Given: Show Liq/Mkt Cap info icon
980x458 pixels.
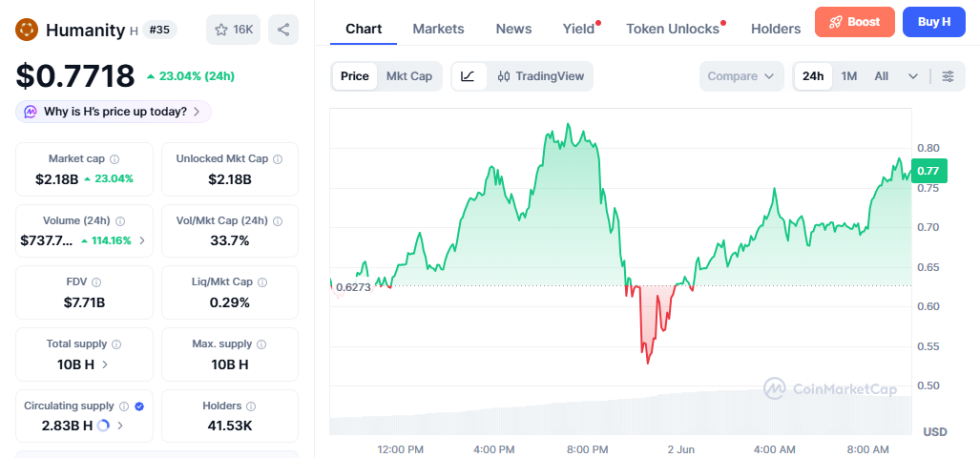Looking at the screenshot, I should pos(262,282).
